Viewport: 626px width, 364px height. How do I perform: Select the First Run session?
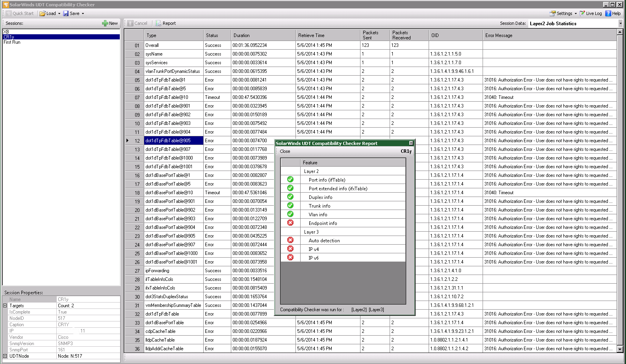click(61, 42)
